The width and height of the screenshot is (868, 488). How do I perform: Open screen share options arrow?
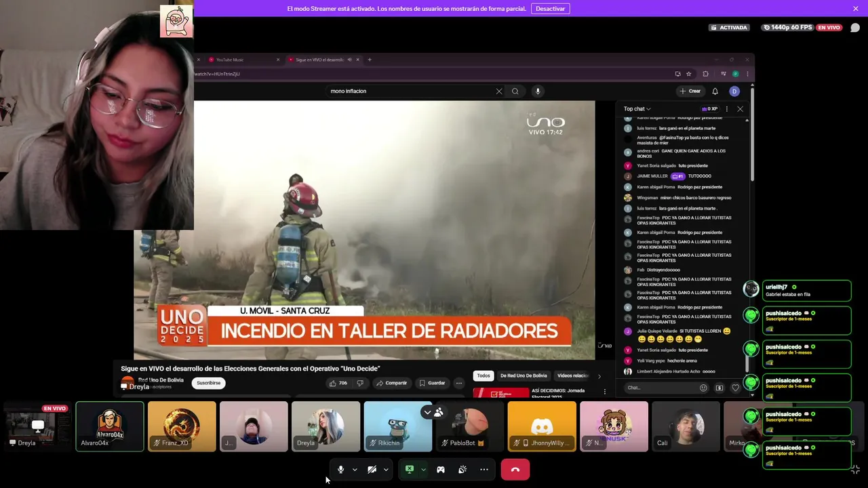[423, 470]
